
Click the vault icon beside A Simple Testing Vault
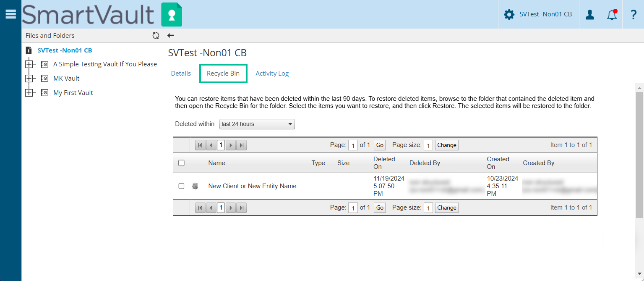coord(44,64)
